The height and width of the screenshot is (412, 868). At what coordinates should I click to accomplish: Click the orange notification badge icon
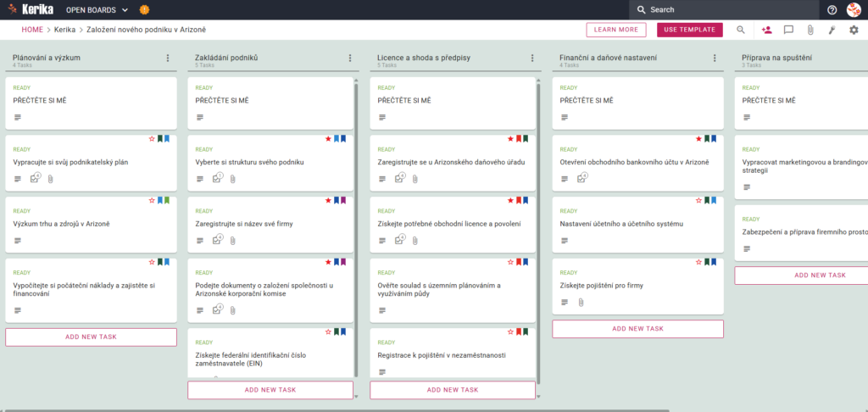[144, 10]
